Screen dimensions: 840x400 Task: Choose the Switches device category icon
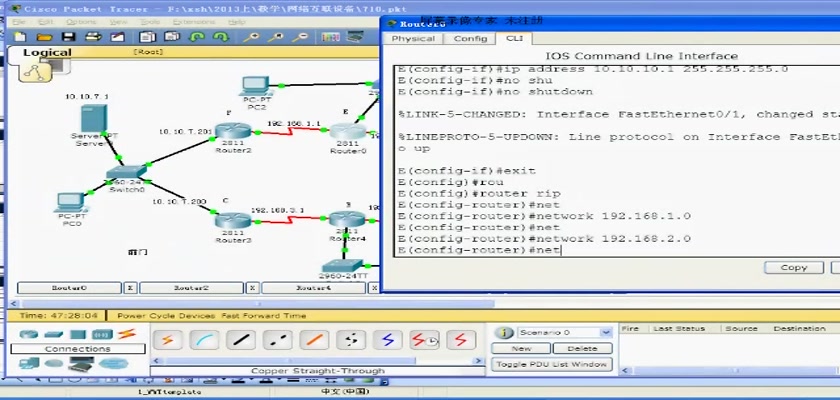[x=54, y=334]
